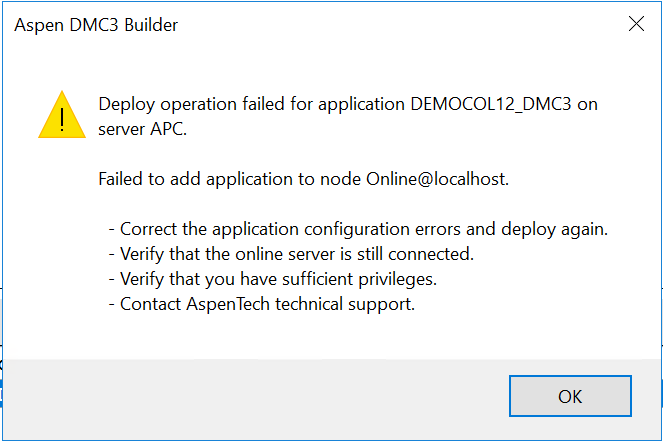Image resolution: width=663 pixels, height=442 pixels.
Task: Click the yellow warning triangle icon
Action: (62, 115)
